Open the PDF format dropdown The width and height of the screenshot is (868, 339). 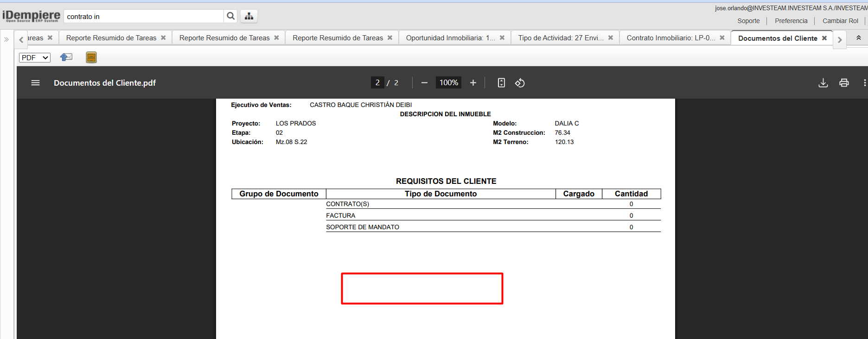point(35,57)
